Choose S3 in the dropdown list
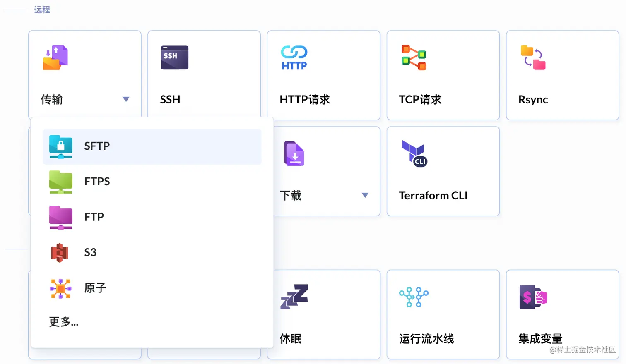The image size is (626, 364). [152, 253]
